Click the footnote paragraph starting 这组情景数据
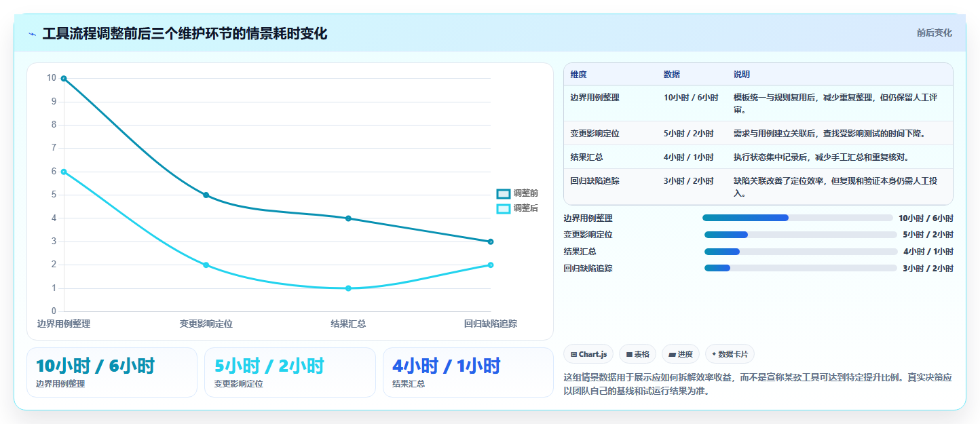This screenshot has height=424, width=980. 758,384
